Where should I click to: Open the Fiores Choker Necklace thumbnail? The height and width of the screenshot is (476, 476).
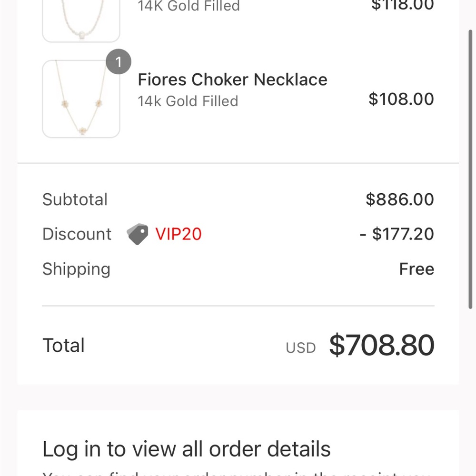[81, 99]
